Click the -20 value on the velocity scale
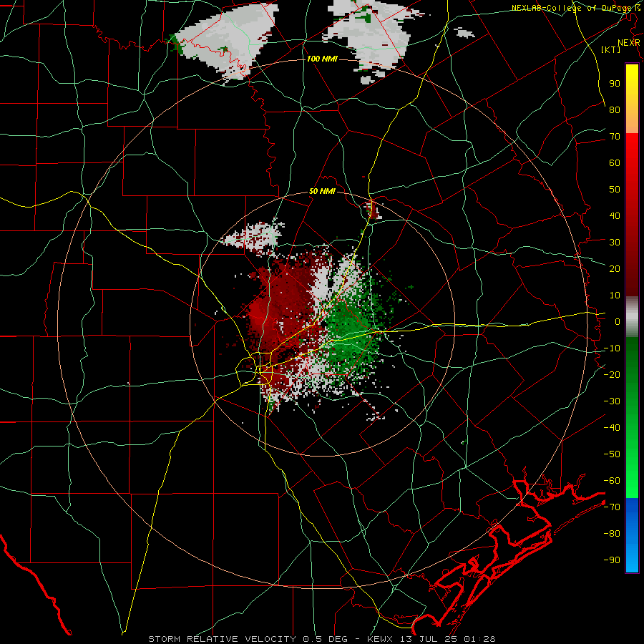This screenshot has height=644, width=644. tap(612, 374)
